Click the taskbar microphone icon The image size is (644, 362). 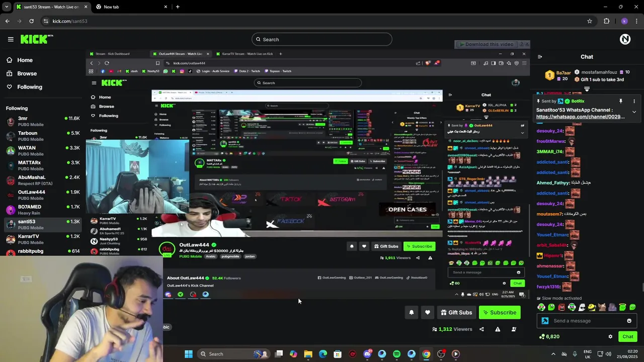click(575, 354)
